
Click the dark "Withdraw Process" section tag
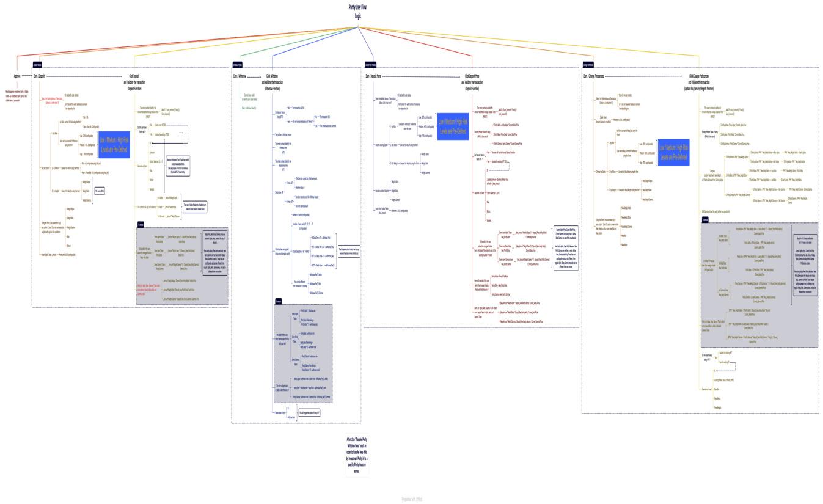click(x=237, y=65)
